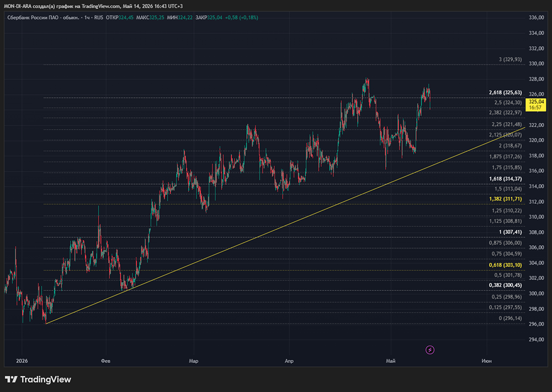
Task: Click the TradingView logo
Action: click(x=38, y=379)
